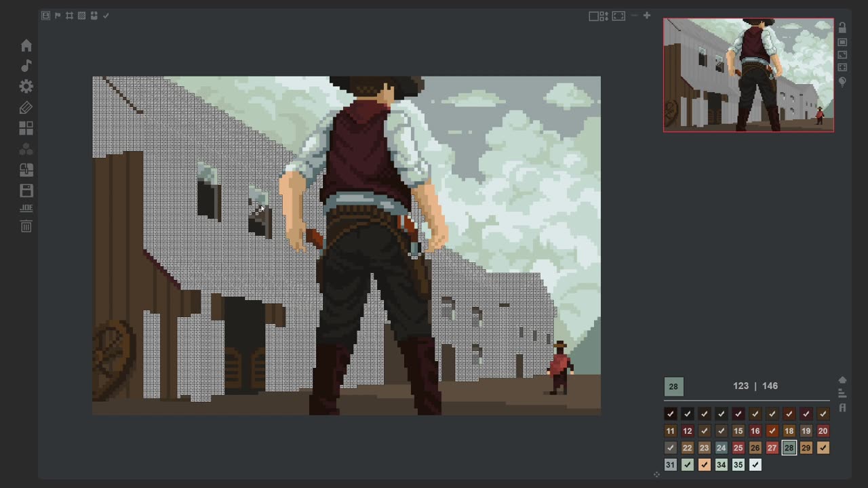Click the JOE label icon

pyautogui.click(x=26, y=208)
